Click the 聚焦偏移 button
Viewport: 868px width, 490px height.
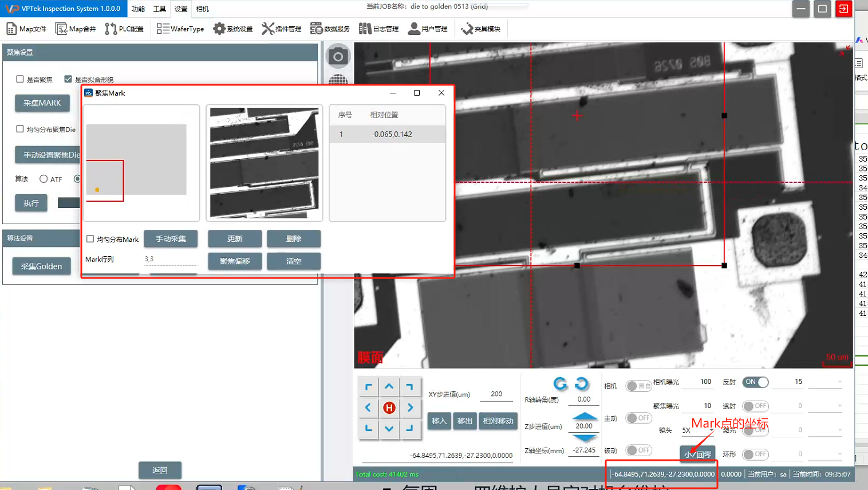[x=235, y=261]
